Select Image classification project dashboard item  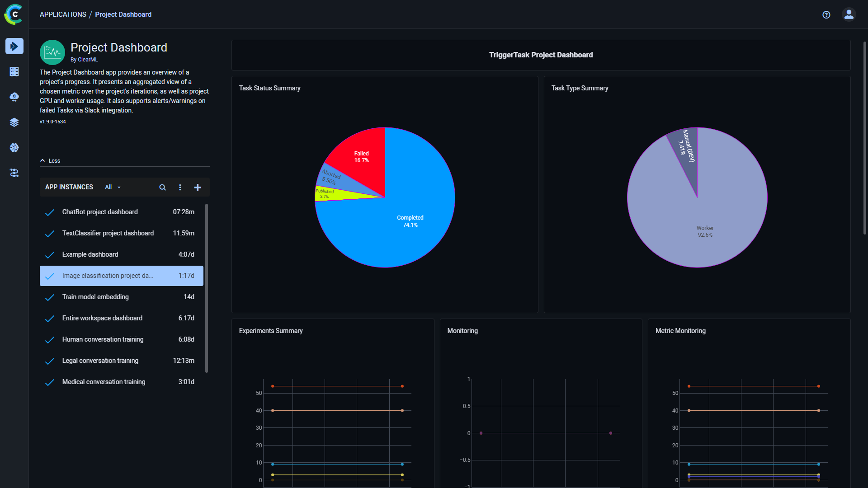(x=121, y=275)
